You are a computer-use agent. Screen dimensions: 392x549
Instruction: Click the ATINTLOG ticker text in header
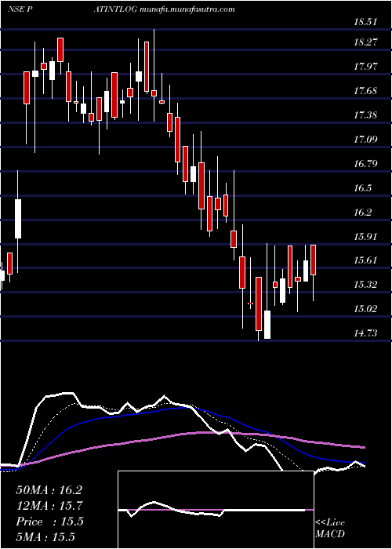115,9
